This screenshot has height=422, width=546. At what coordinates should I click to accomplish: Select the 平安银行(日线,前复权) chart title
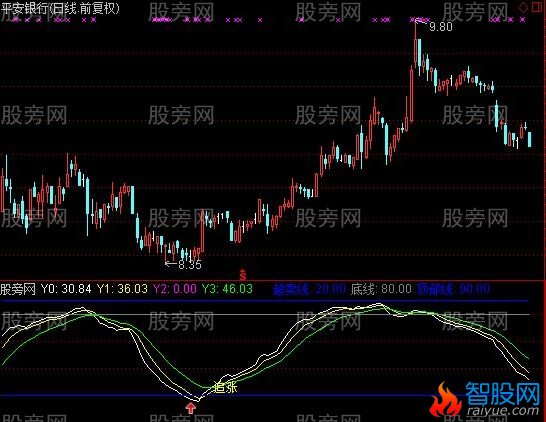(60, 8)
